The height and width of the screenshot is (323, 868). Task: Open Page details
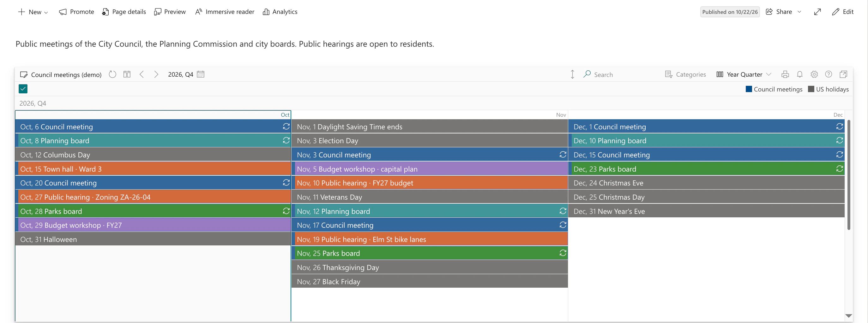tap(124, 12)
